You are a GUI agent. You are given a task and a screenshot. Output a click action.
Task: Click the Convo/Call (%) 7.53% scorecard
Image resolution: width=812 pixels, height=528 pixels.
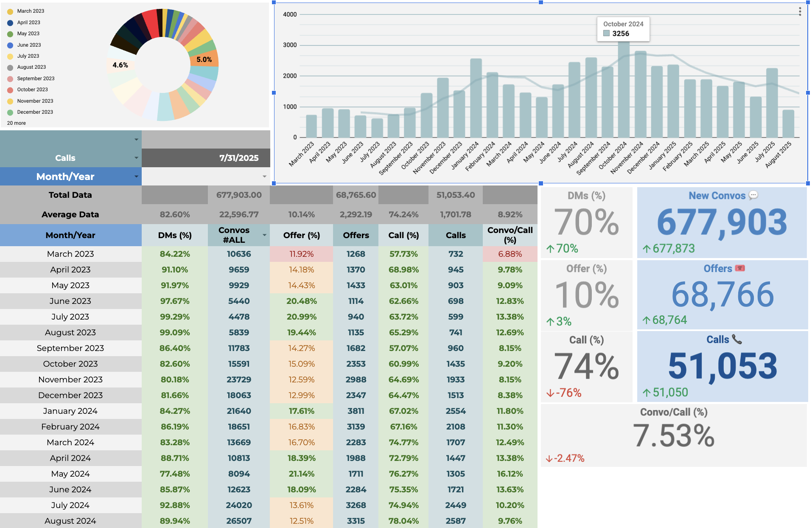coord(674,435)
